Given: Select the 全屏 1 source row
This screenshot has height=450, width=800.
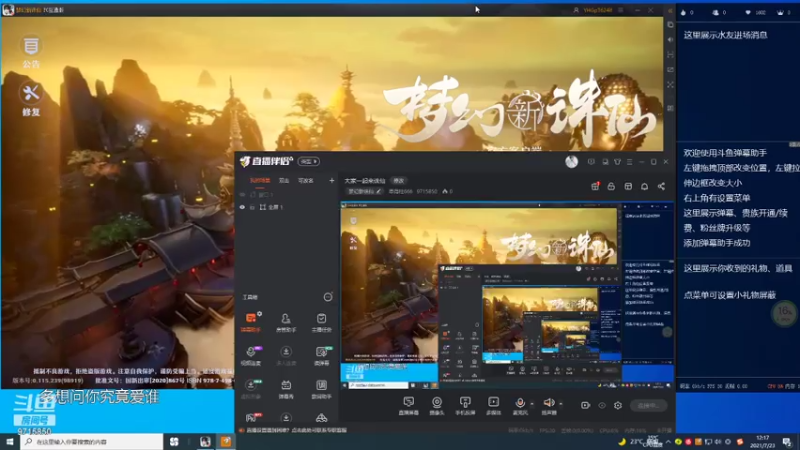Looking at the screenshot, I should [x=286, y=207].
